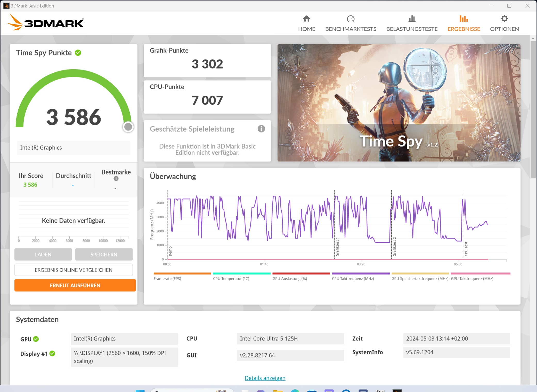Click ERNEUT AUSFÜHREN to rerun benchmark
Screen dimensions: 537x392
75,285
